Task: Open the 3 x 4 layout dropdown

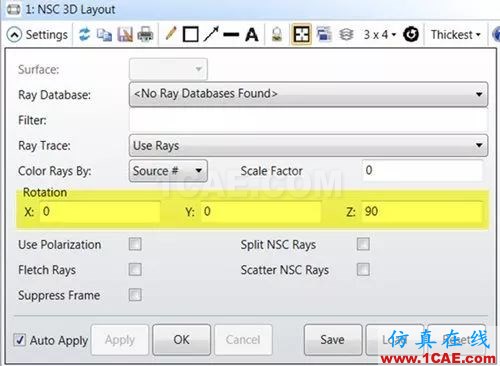Action: tap(380, 34)
